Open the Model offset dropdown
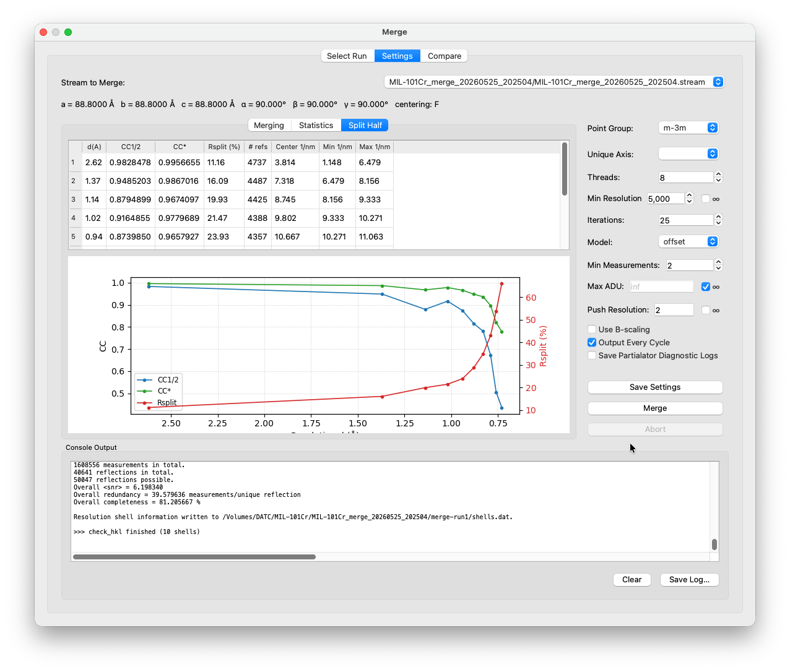This screenshot has width=790, height=672. tap(688, 241)
